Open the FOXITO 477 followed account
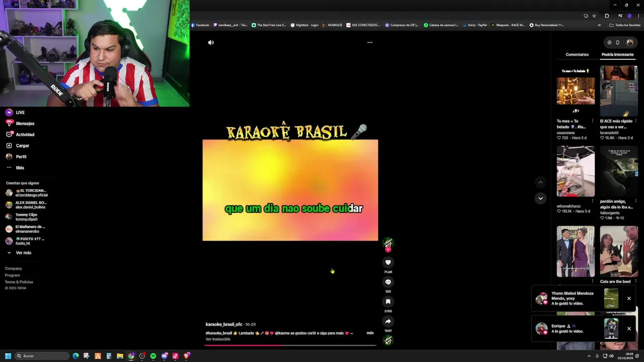 click(25, 241)
